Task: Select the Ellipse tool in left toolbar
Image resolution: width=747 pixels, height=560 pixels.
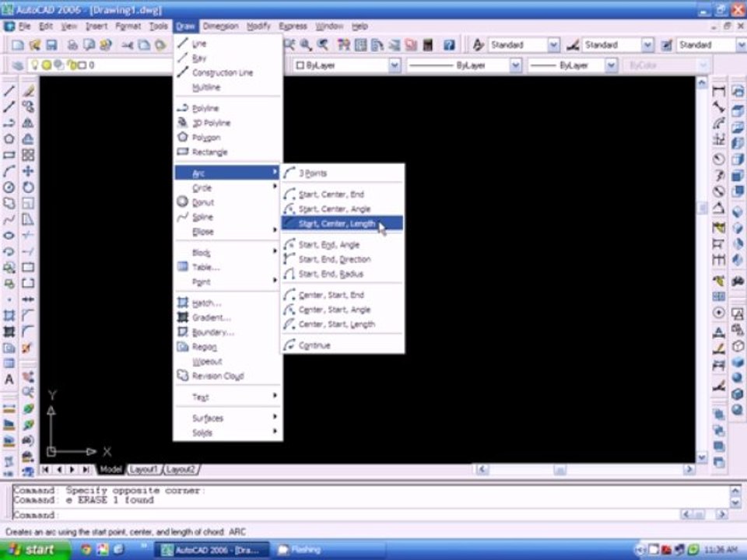Action: (9, 236)
